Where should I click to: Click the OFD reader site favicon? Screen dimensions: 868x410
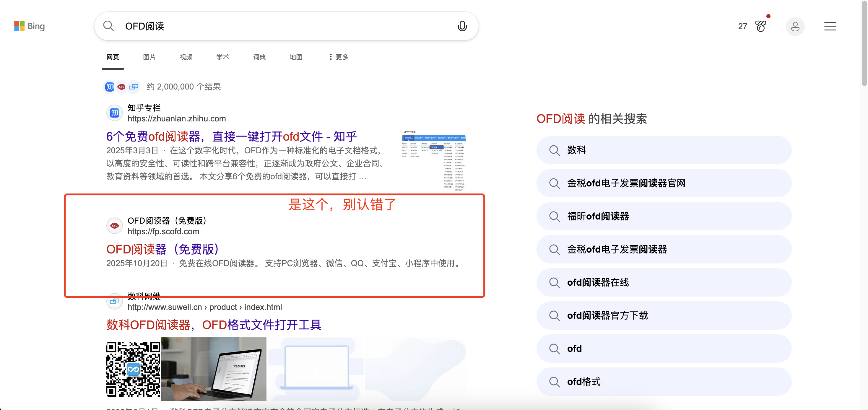114,225
